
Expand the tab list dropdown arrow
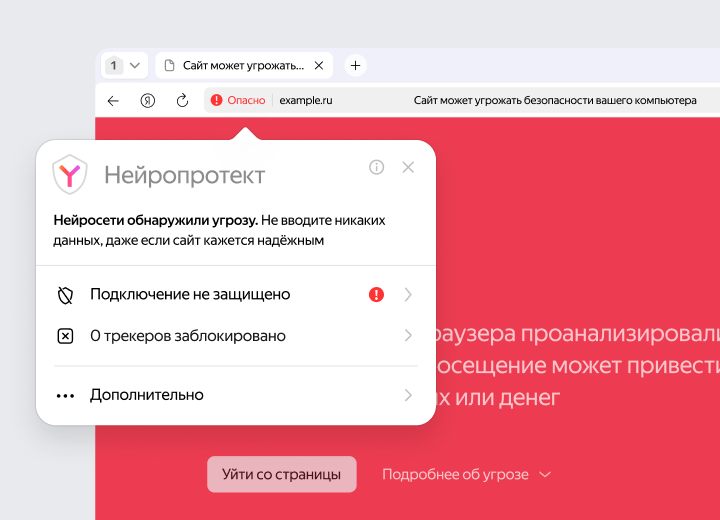click(135, 66)
